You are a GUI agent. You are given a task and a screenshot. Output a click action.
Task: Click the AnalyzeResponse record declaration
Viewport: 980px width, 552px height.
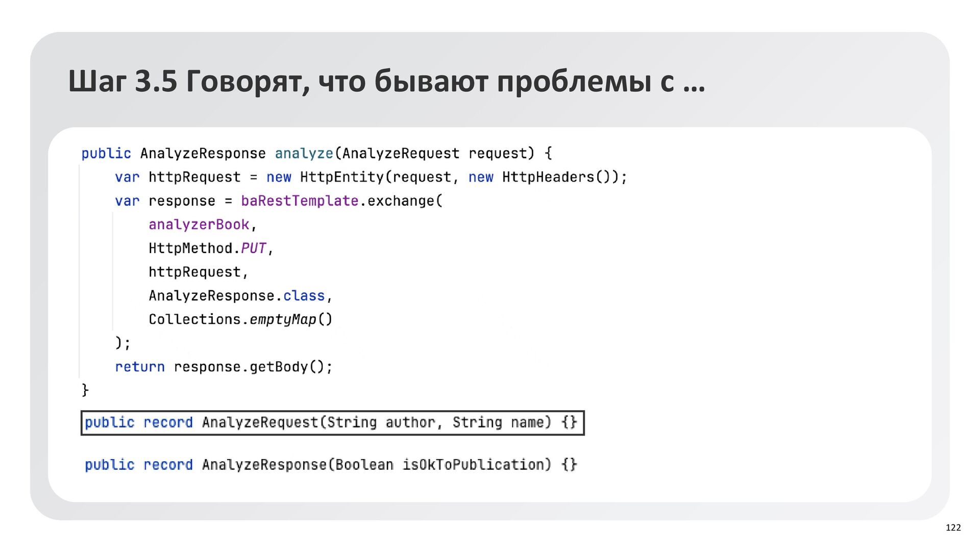coord(331,465)
